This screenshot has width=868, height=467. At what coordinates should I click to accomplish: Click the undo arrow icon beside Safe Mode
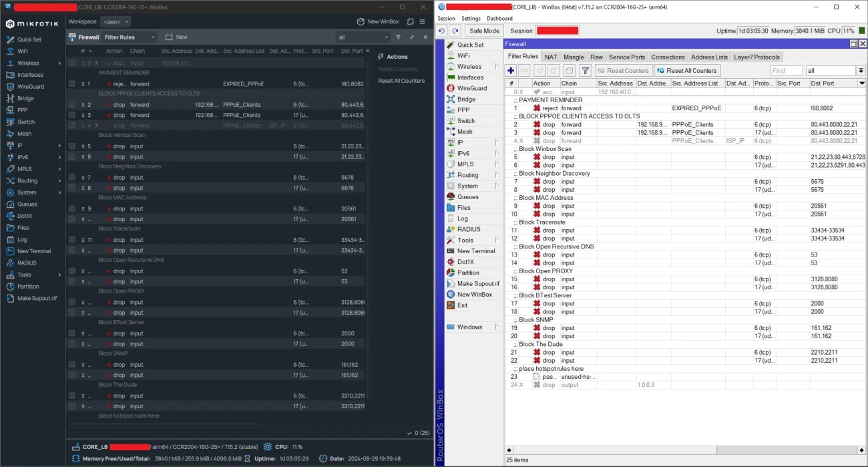pyautogui.click(x=441, y=31)
